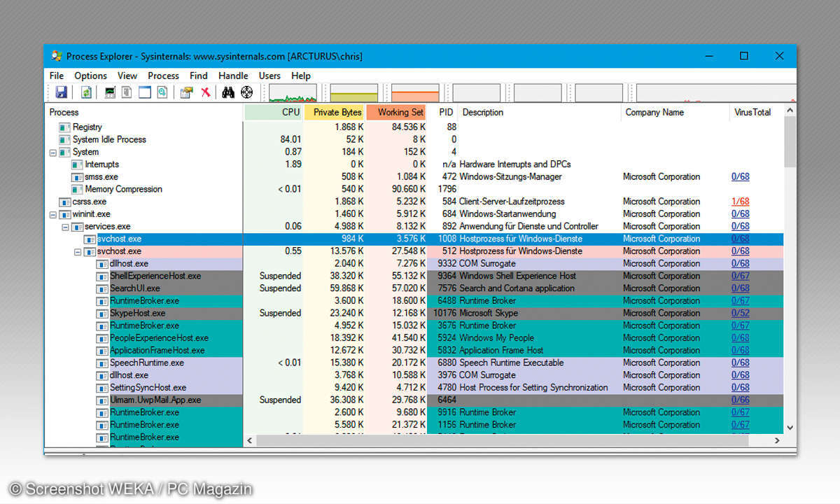Open the Process menu
The width and height of the screenshot is (840, 504).
(x=163, y=76)
